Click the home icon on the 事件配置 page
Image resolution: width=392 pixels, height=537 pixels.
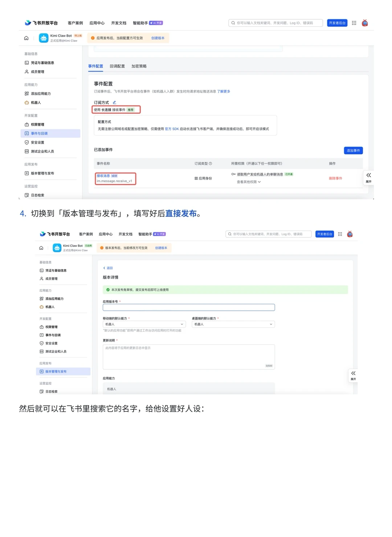[x=26, y=38]
